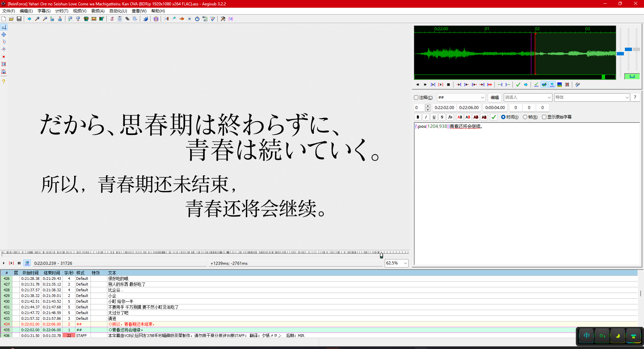Toggle auto go to next line on commit
The height and width of the screenshot is (349, 644).
tap(544, 85)
